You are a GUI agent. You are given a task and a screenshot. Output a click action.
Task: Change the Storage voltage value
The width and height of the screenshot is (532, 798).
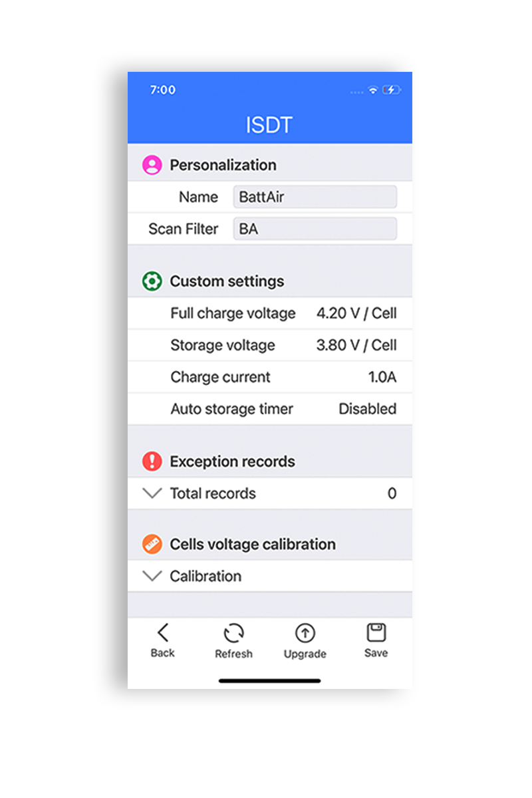tap(356, 345)
